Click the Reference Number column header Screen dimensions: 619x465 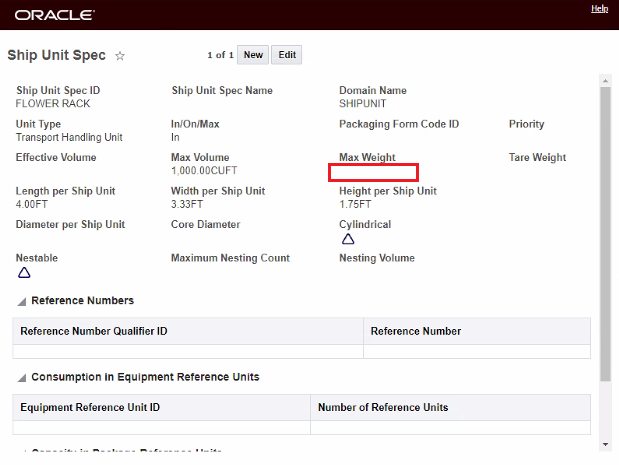[x=416, y=331]
